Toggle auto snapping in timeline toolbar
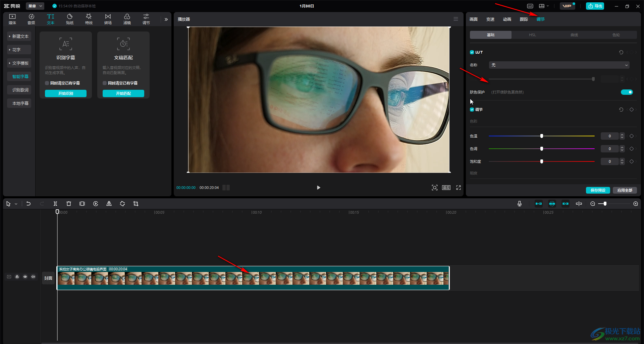This screenshot has width=644, height=344. click(x=552, y=204)
